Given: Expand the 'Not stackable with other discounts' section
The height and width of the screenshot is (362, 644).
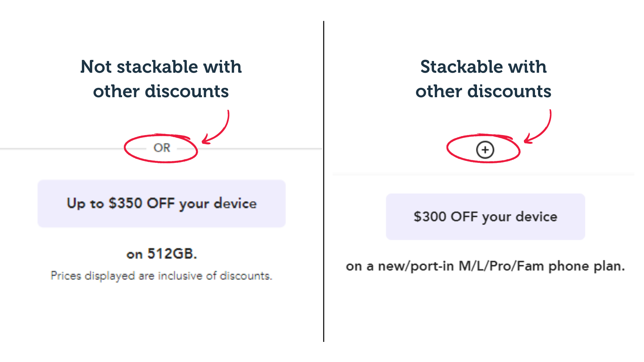Looking at the screenshot, I should 161,78.
